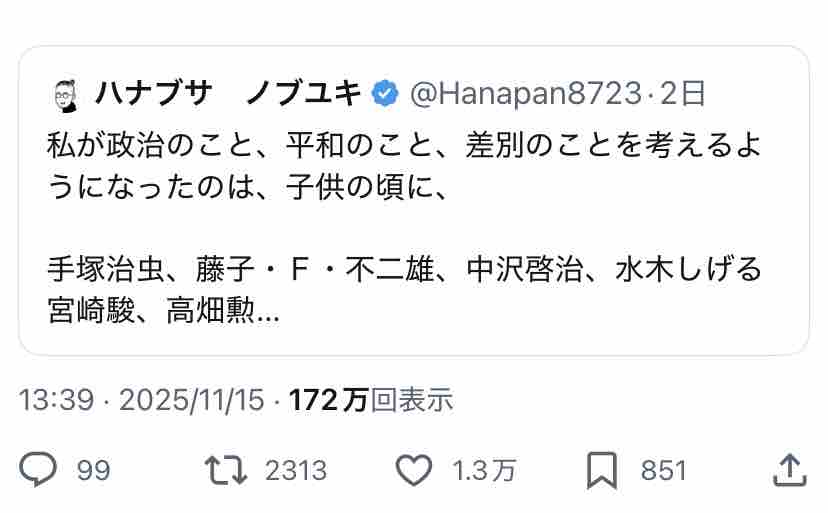Open the share upload icon

pos(789,469)
